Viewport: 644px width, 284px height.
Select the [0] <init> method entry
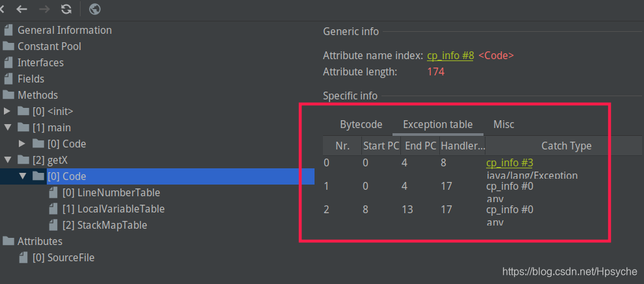53,111
